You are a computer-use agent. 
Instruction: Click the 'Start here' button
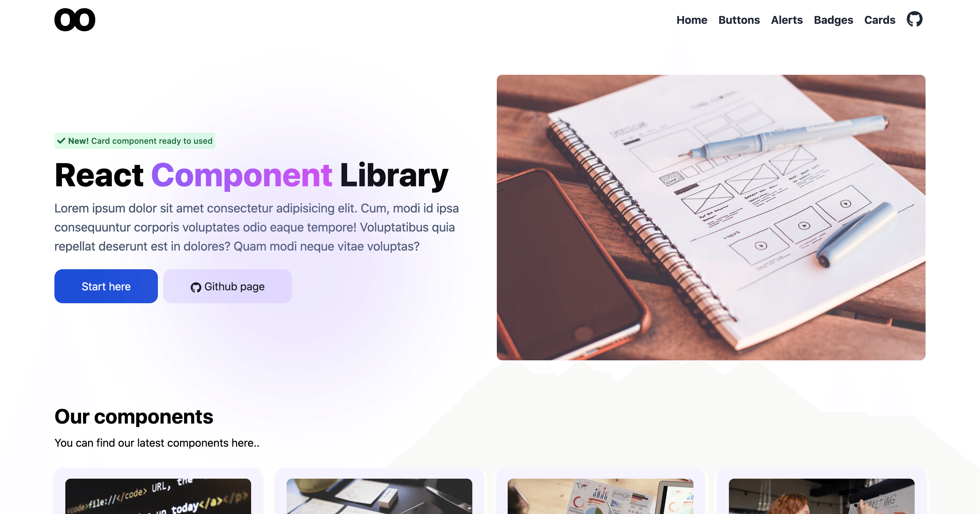coord(105,286)
